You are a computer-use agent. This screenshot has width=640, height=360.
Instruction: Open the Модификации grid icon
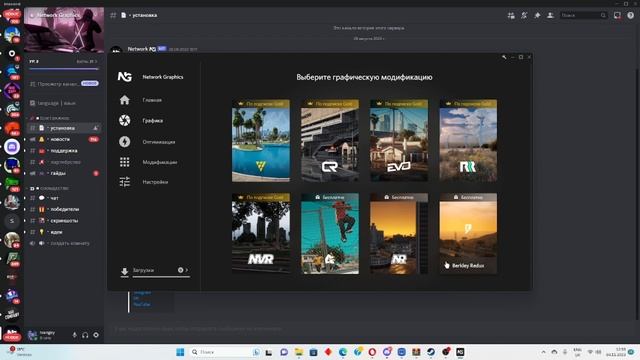pyautogui.click(x=124, y=162)
